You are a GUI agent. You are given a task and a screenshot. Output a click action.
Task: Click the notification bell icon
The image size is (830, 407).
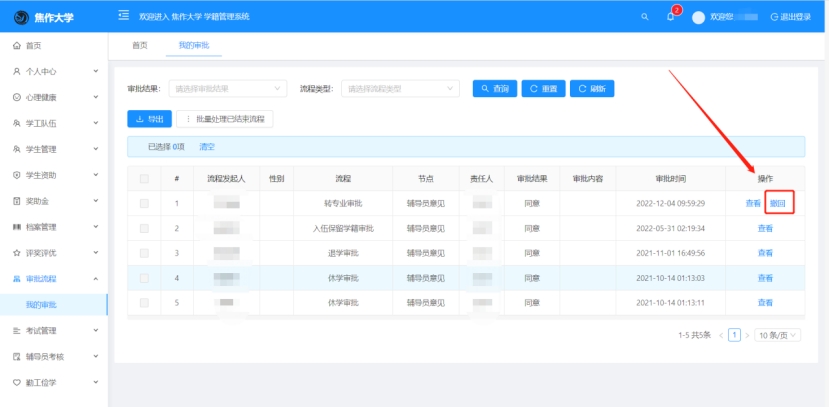pyautogui.click(x=670, y=17)
